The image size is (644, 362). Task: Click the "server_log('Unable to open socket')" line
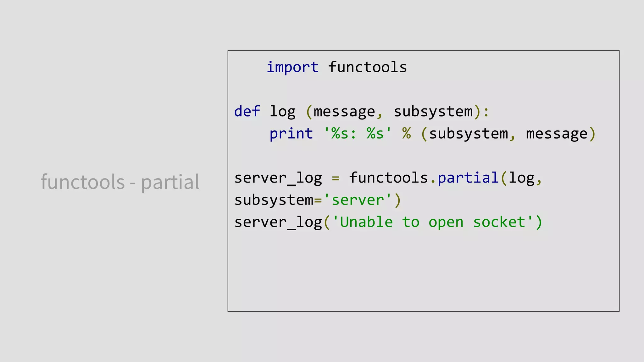pos(388,222)
